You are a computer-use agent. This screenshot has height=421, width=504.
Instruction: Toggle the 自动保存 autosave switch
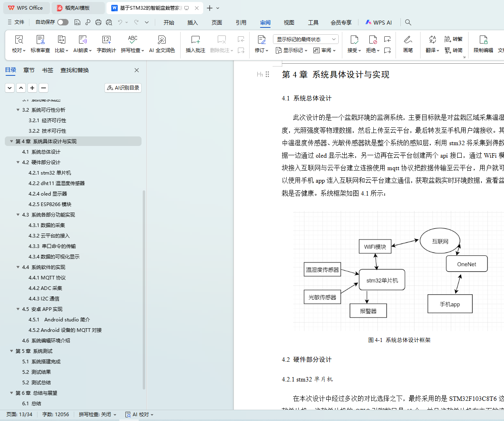[62, 22]
